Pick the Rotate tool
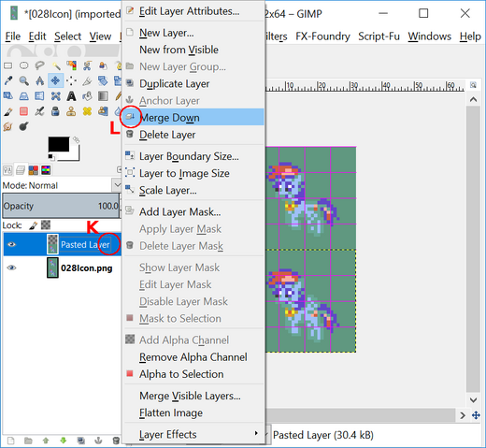 click(x=103, y=81)
